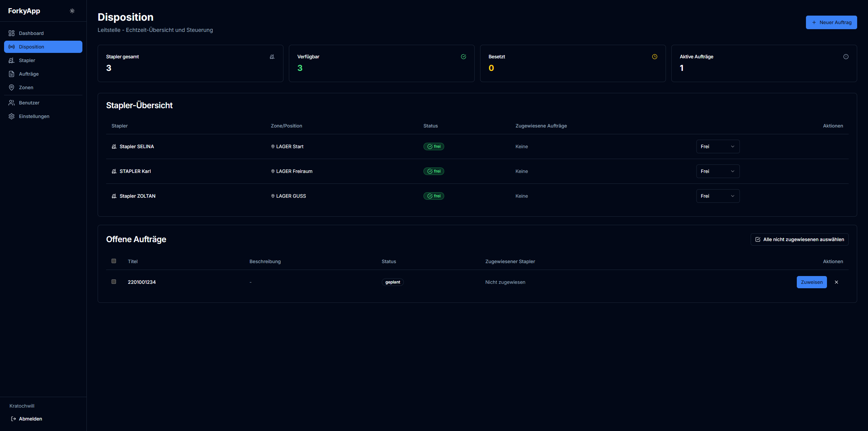The image size is (868, 431).
Task: Open the Frei dropdown for STAPLER Karl
Action: point(717,171)
